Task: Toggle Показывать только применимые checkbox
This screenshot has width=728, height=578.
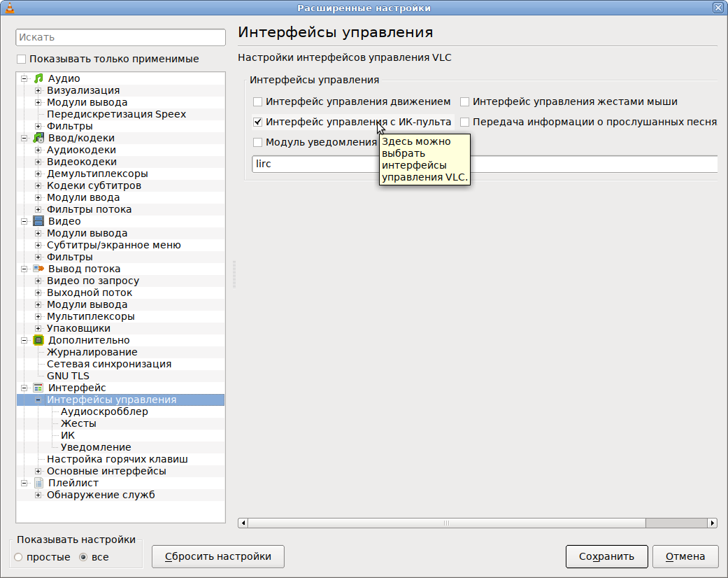Action: pos(22,59)
